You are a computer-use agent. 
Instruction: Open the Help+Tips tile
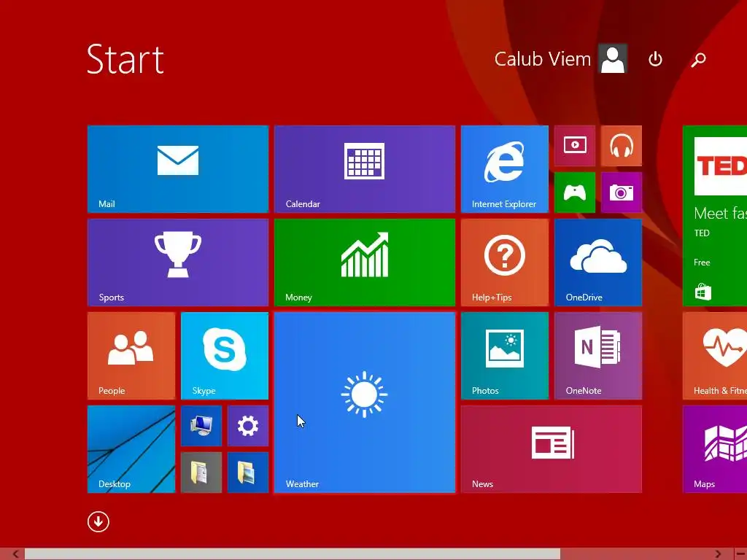(x=505, y=262)
